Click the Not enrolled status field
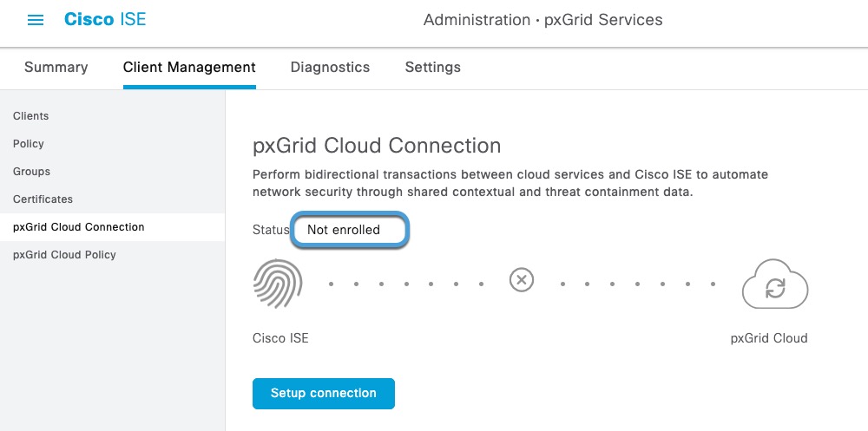Image resolution: width=868 pixels, height=431 pixels. pyautogui.click(x=350, y=231)
